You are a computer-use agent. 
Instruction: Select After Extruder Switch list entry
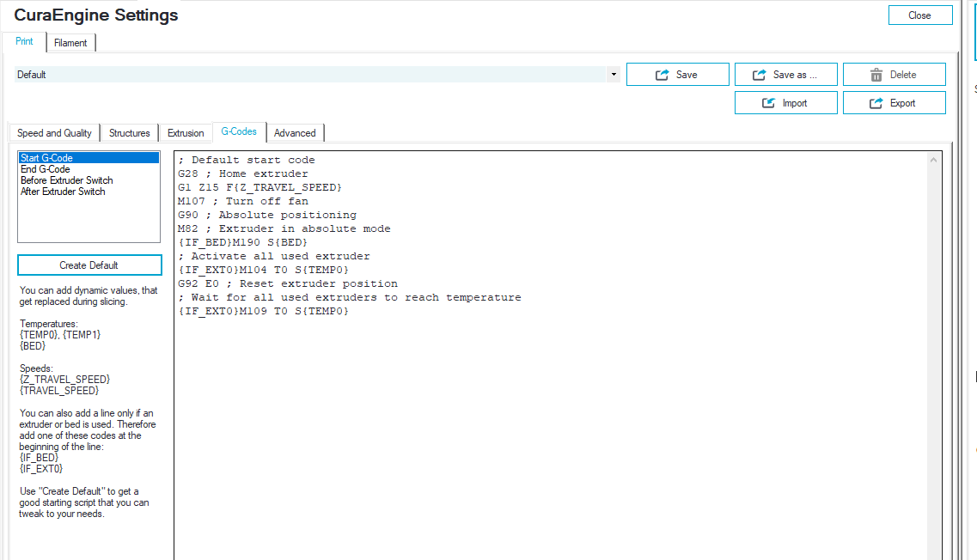63,192
